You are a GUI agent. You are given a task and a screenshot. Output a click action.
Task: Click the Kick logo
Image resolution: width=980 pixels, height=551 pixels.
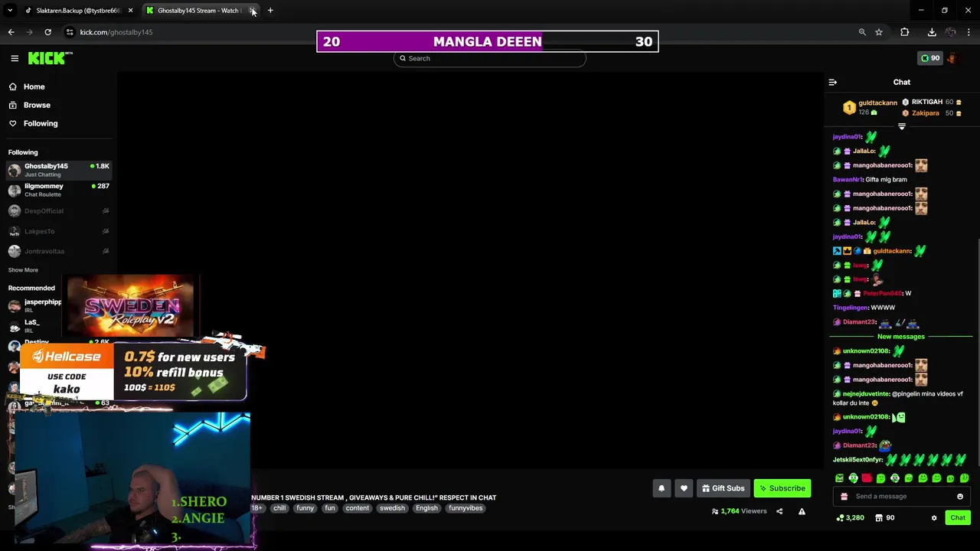coord(50,58)
